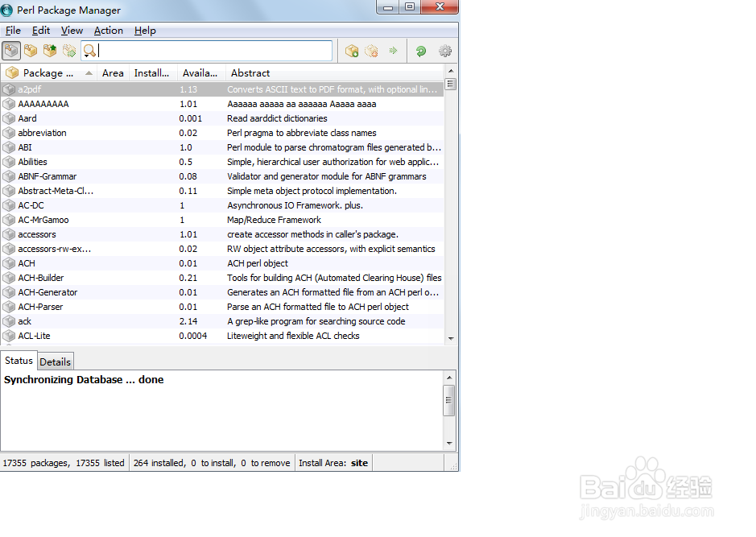756x537 pixels.
Task: Open the Help menu
Action: [145, 31]
